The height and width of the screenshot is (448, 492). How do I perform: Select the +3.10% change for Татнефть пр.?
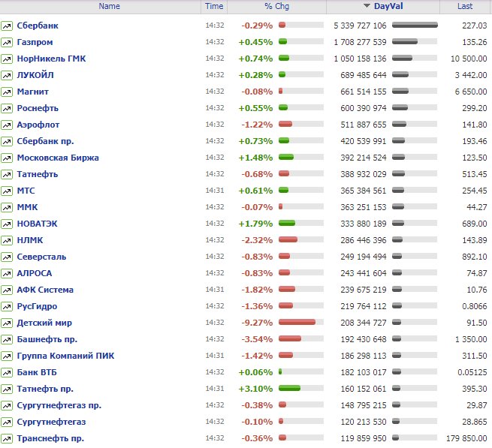tap(255, 389)
